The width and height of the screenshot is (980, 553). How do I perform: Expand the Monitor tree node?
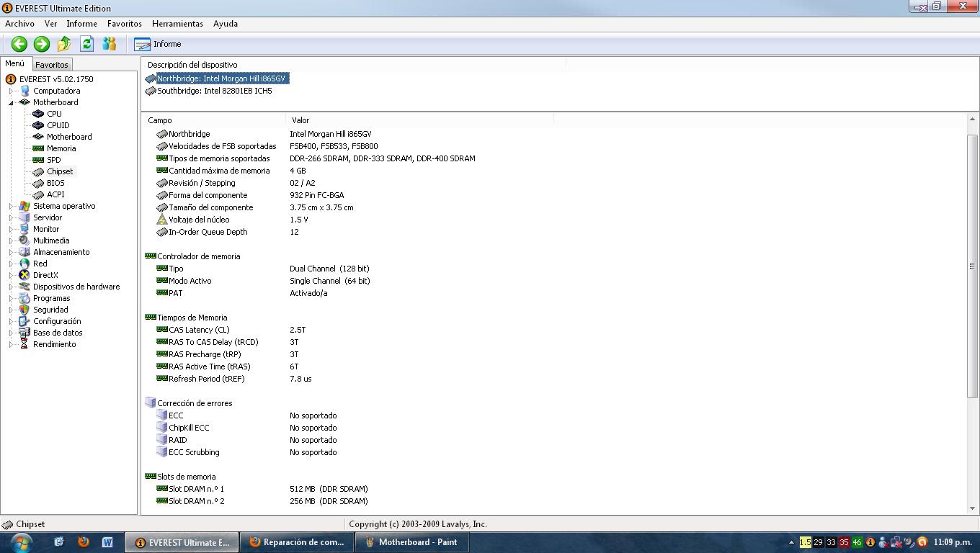pyautogui.click(x=11, y=229)
